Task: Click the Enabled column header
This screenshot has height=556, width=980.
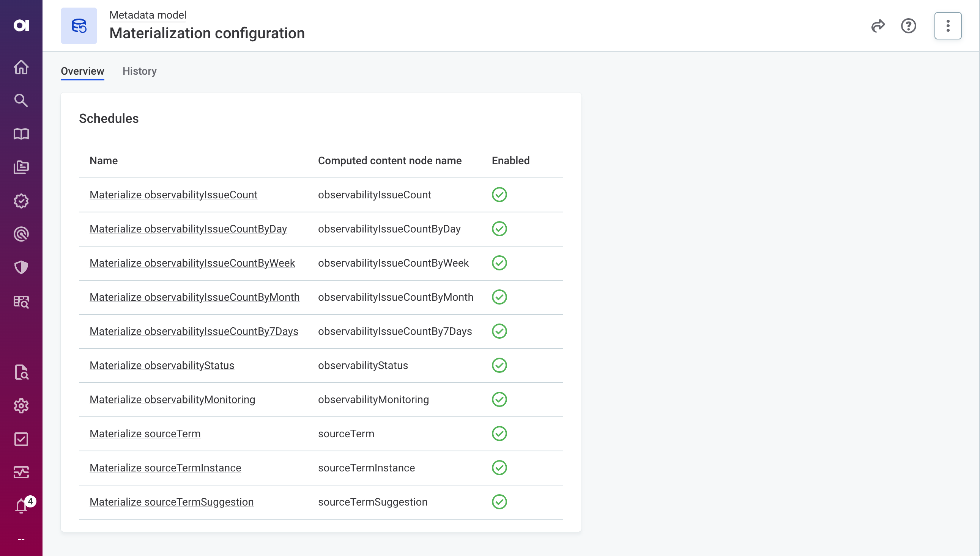Action: 510,161
